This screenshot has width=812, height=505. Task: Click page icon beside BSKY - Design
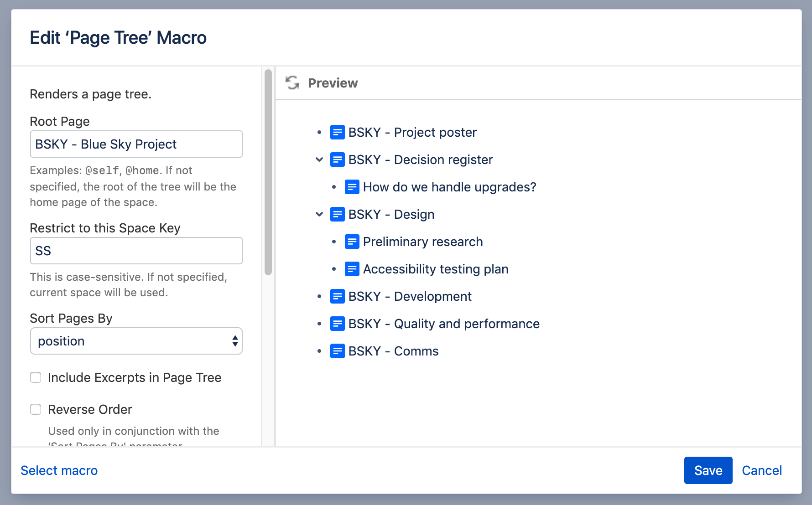click(x=338, y=214)
